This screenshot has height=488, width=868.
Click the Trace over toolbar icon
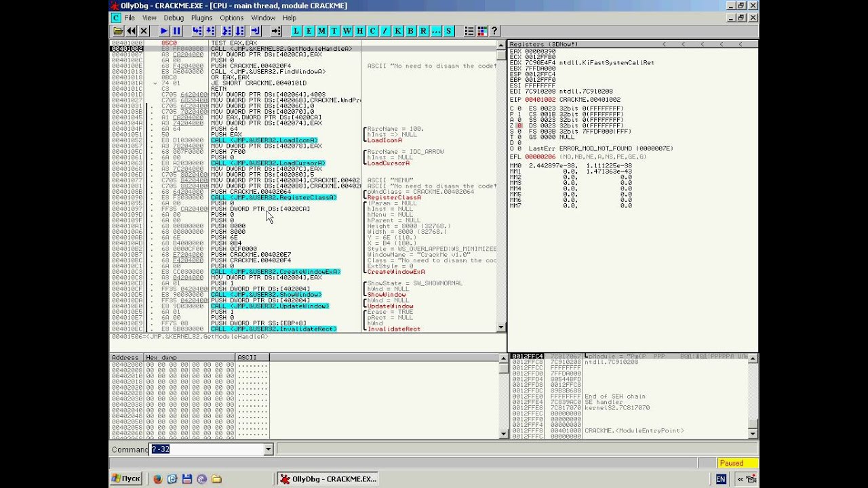pos(240,31)
